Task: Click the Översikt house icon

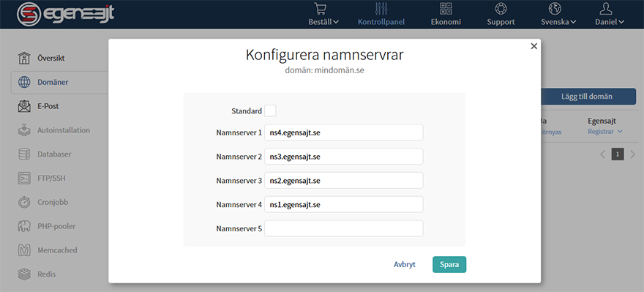Action: [24, 59]
